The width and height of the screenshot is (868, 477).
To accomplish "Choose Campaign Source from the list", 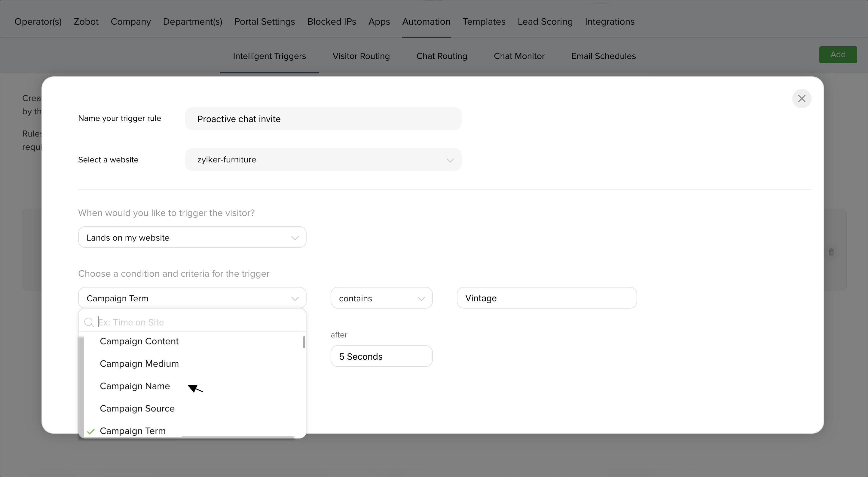I will pos(193,408).
